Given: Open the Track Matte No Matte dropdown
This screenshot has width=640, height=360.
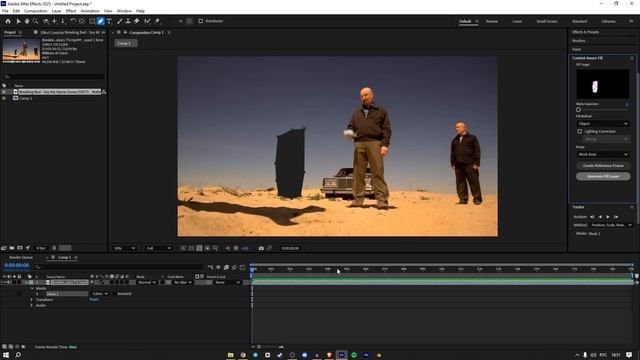Looking at the screenshot, I should click(182, 282).
